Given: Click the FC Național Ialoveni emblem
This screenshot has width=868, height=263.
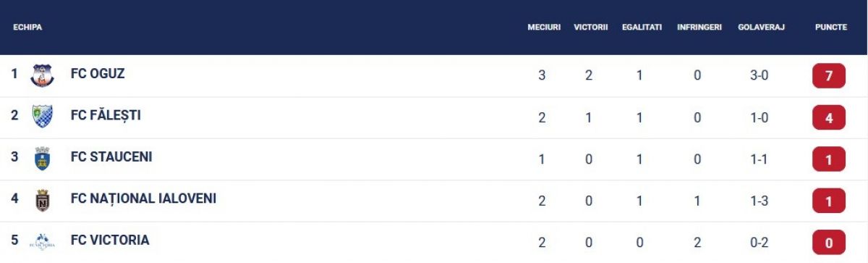Looking at the screenshot, I should point(43,200).
